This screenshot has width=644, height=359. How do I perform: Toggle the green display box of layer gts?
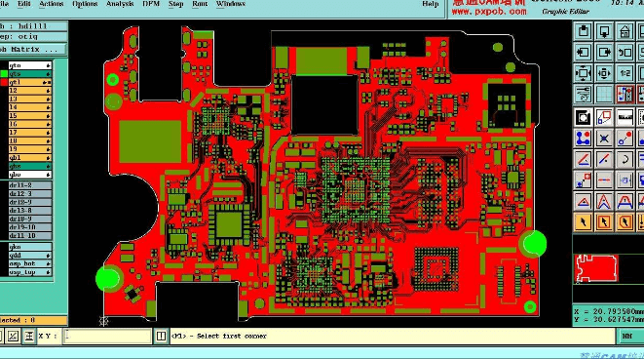click(x=4, y=74)
